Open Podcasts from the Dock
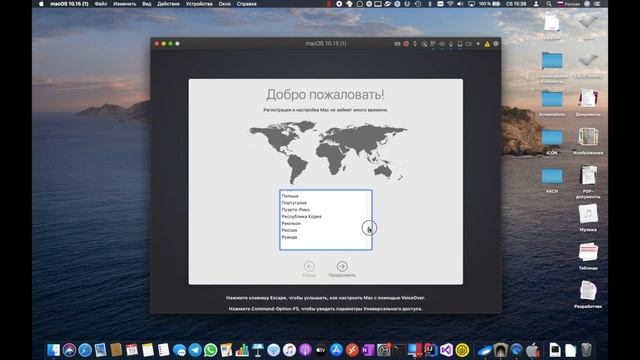This screenshot has width=640, height=360. click(305, 350)
